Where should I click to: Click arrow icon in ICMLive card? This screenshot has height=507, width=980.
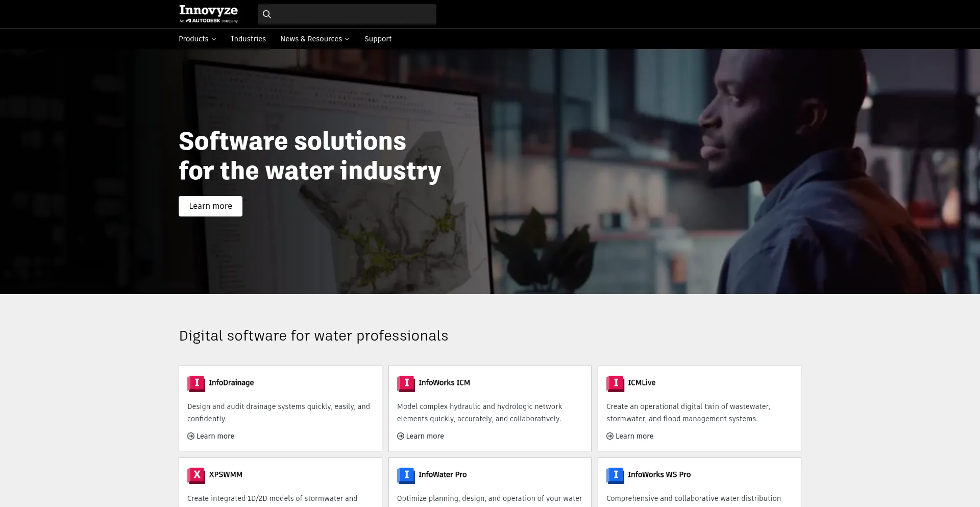pyautogui.click(x=610, y=436)
